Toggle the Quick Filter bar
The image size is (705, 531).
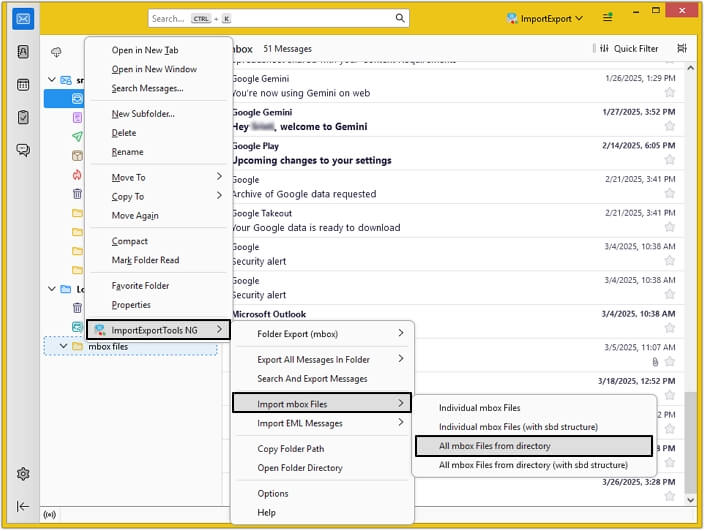tap(628, 48)
